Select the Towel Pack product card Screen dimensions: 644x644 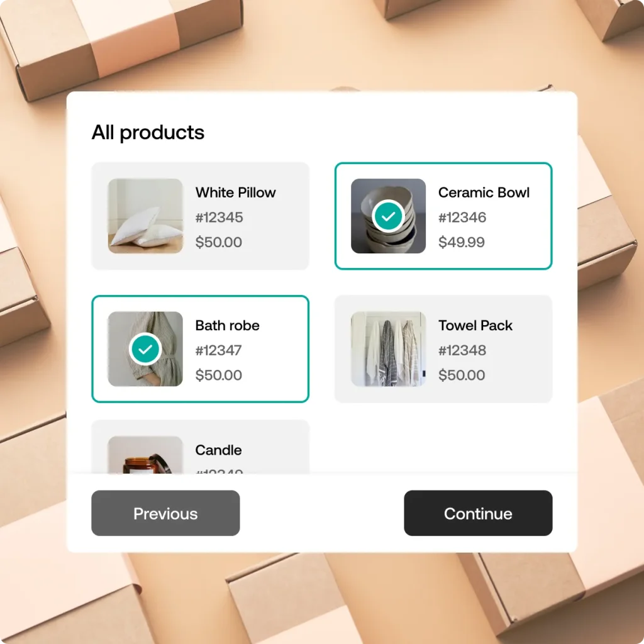[x=443, y=348]
